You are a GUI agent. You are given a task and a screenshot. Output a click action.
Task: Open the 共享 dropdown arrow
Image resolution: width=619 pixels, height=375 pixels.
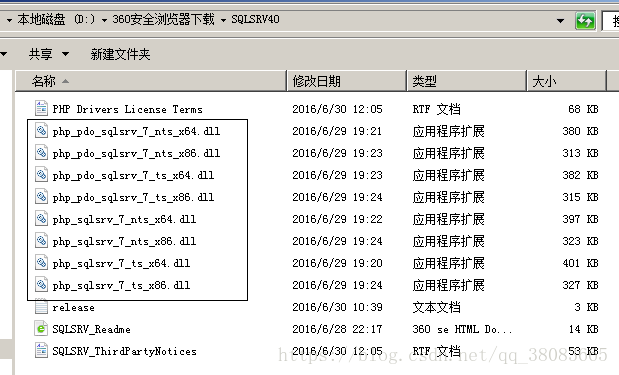65,54
